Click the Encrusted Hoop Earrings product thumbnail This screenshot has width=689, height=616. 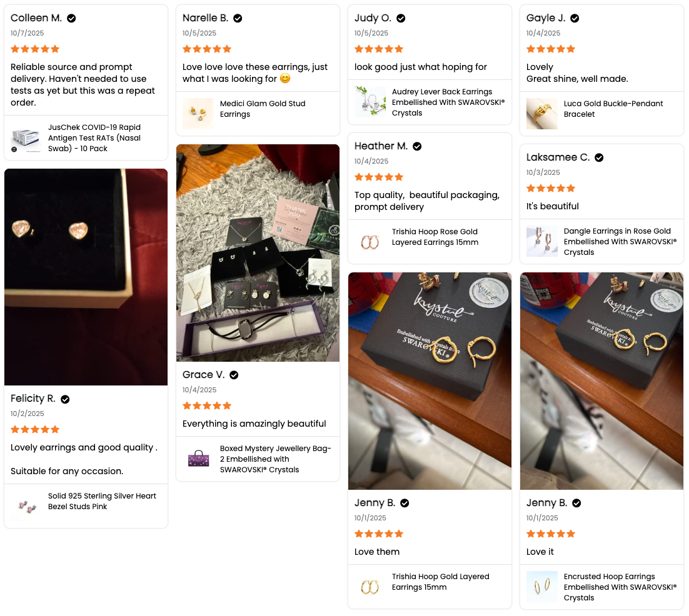coord(542,587)
